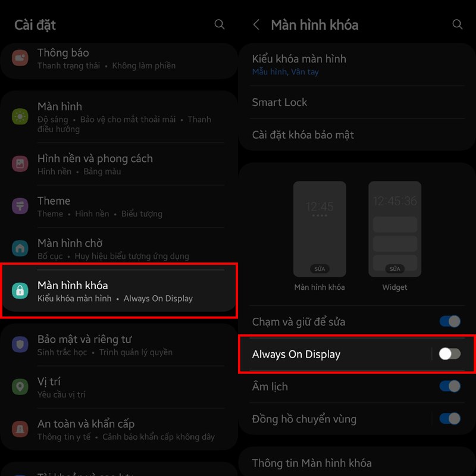Turn off Chạm và giữ để sửa toggle
Viewport: 476px width, 476px height.
coord(450,321)
